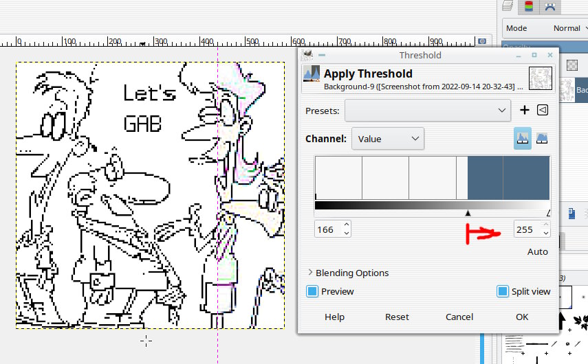Screen dimensions: 588x364
Task: Switch to the Layers tab icon
Action: 508,6
